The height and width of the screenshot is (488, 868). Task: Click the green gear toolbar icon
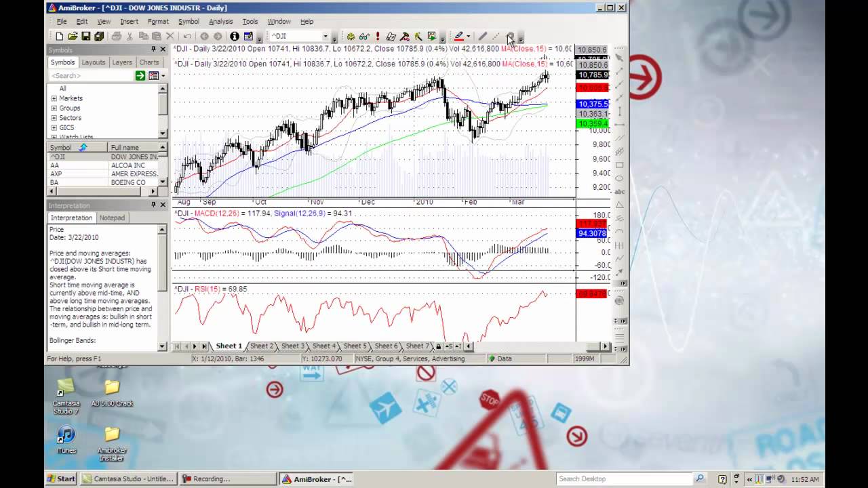tap(350, 36)
